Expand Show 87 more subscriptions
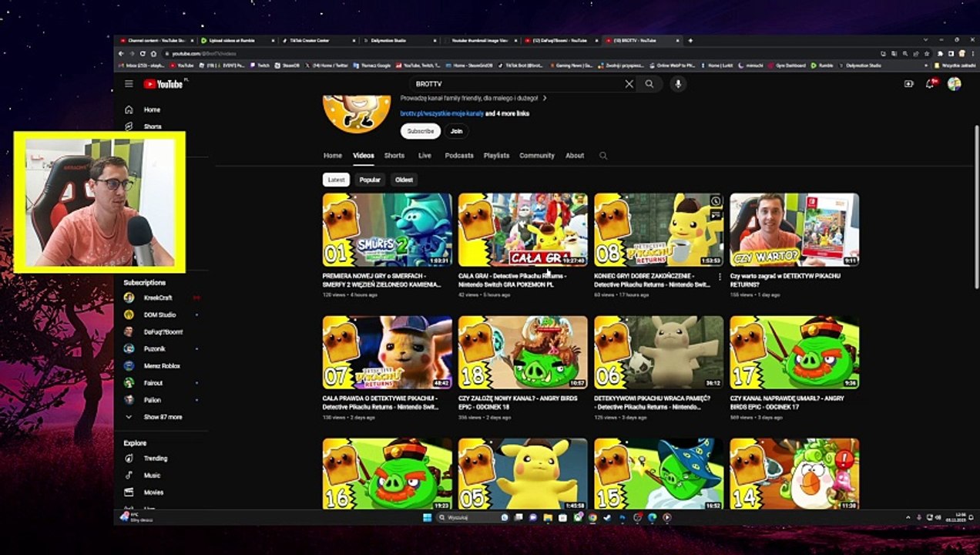The width and height of the screenshot is (980, 555). coord(161,417)
